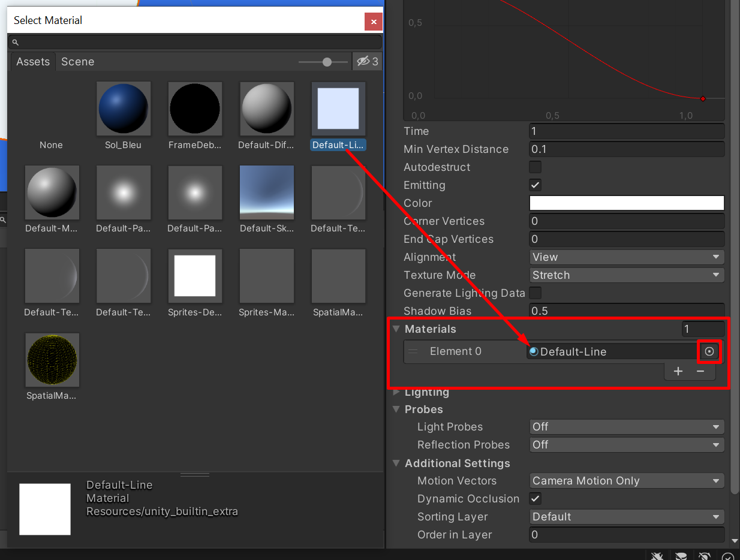Open the Color swatch picker
Image resolution: width=740 pixels, height=560 pixels.
point(627,203)
